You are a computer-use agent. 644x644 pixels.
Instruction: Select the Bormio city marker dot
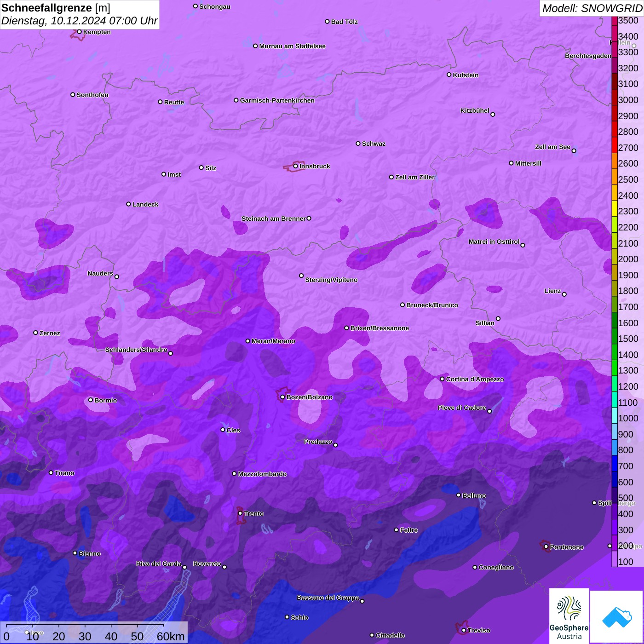coord(91,400)
